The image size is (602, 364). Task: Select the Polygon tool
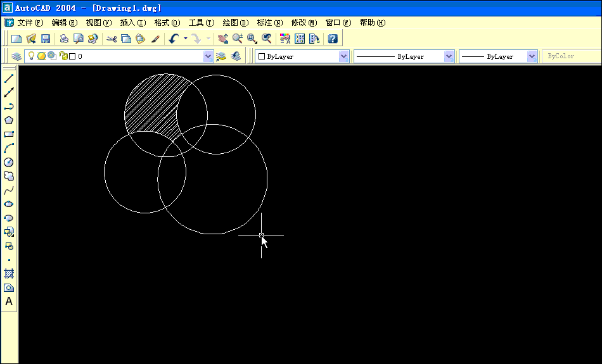coord(9,120)
